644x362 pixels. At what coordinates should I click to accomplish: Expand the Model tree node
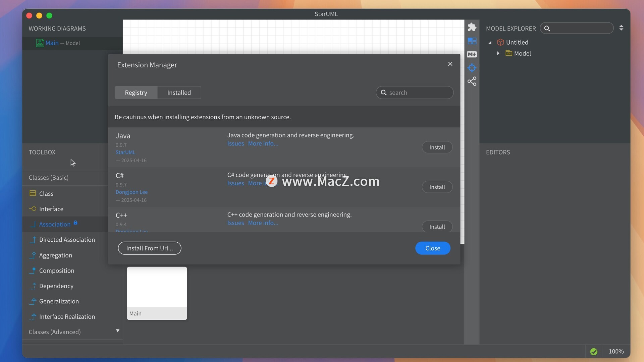498,53
